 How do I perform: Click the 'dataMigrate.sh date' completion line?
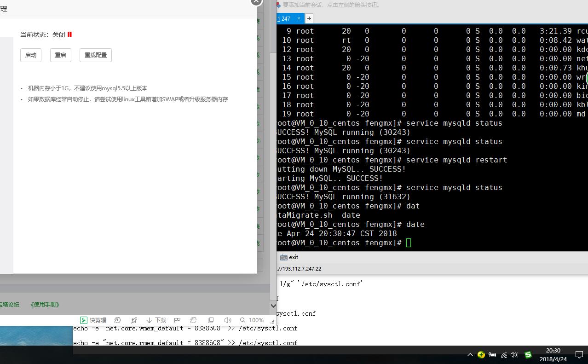click(x=318, y=215)
